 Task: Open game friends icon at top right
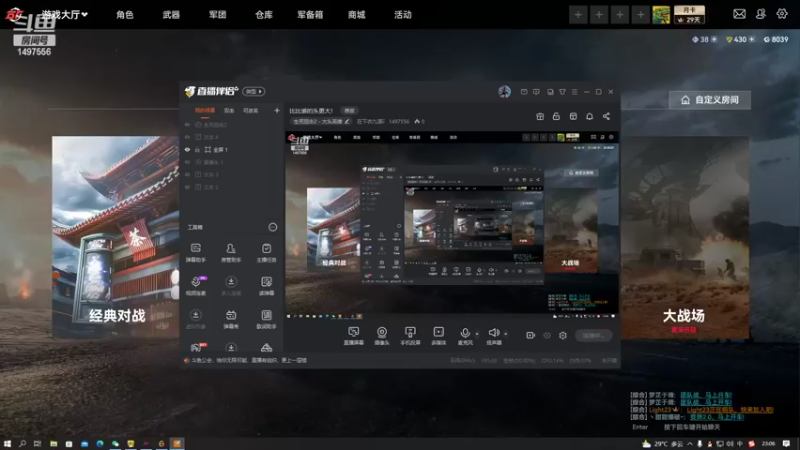tap(761, 14)
